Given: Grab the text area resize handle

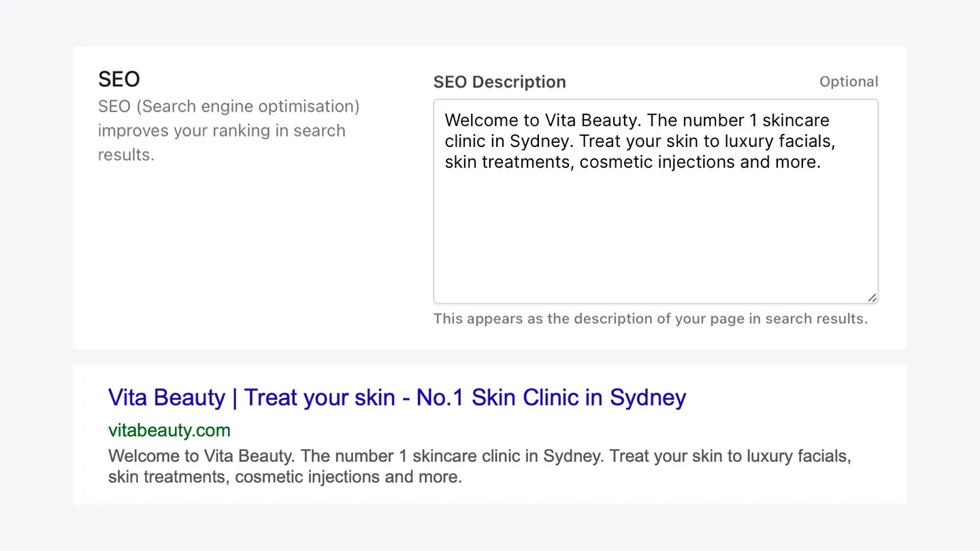Looking at the screenshot, I should [872, 297].
